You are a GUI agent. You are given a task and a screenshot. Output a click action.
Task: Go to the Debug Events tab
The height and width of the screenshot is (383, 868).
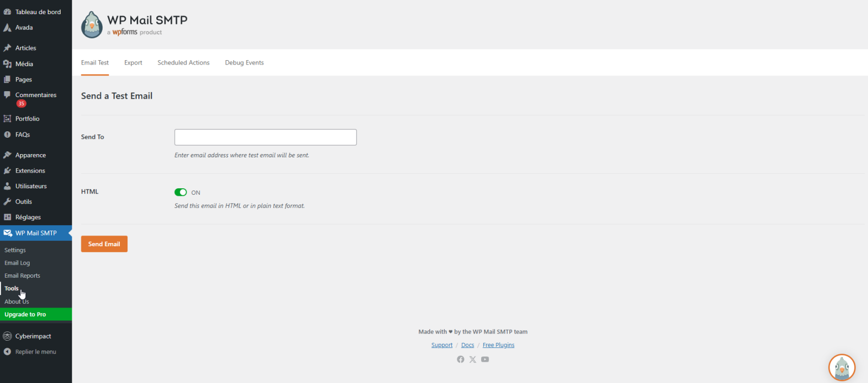click(x=244, y=63)
